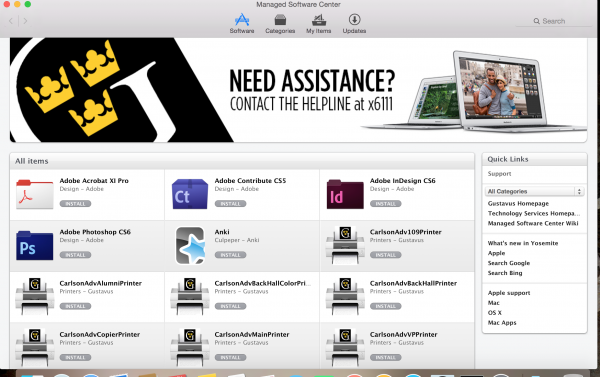The image size is (600, 377).
Task: Click the Adobe Acrobat XI Pro icon
Action: (34, 194)
